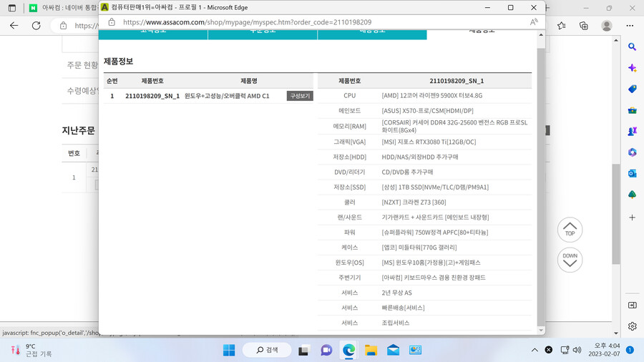Open the Shopping tag icon in sidebar
This screenshot has width=644, height=362.
[x=632, y=89]
